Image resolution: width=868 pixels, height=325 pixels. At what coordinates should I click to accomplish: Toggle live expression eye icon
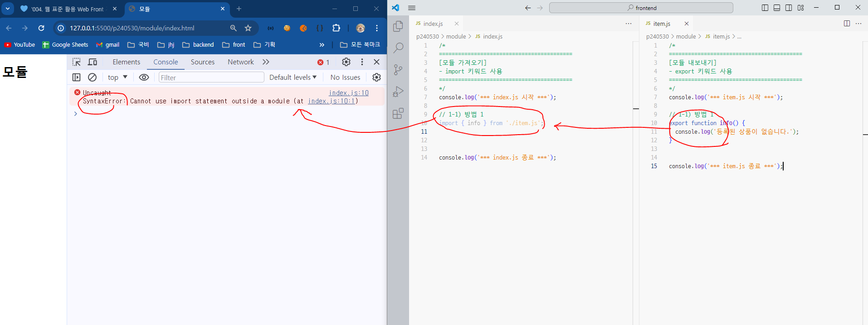pyautogui.click(x=144, y=78)
